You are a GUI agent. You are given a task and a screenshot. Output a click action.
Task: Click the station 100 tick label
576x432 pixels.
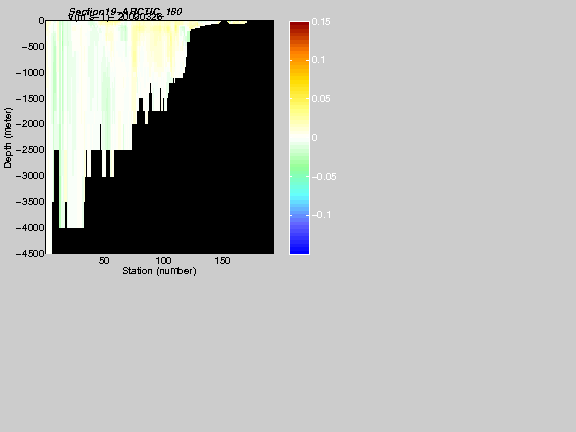[163, 260]
